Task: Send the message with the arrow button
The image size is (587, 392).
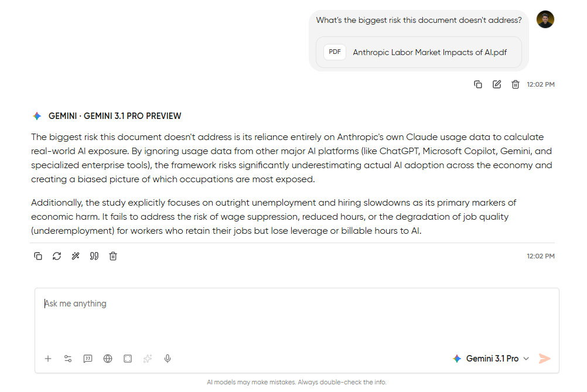Action: point(544,358)
